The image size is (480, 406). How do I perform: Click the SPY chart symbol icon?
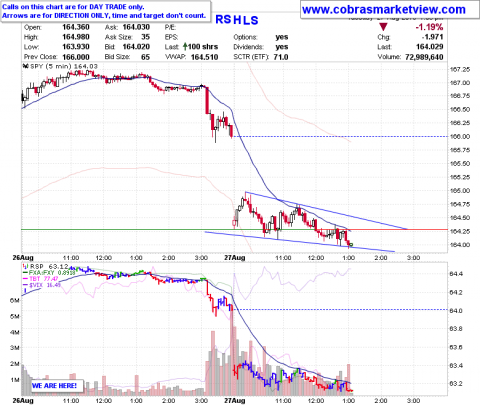pos(25,66)
